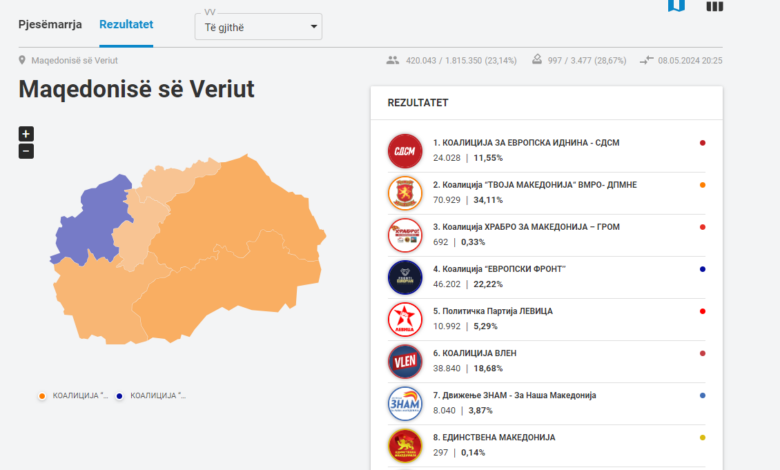Image resolution: width=780 pixels, height=470 pixels.
Task: Click the СДСМ coalition logo
Action: (x=405, y=150)
